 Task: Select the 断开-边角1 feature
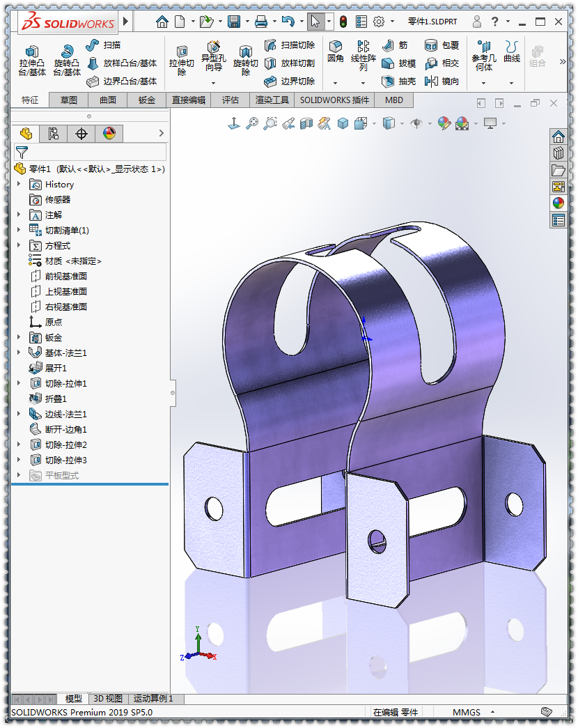coord(58,429)
